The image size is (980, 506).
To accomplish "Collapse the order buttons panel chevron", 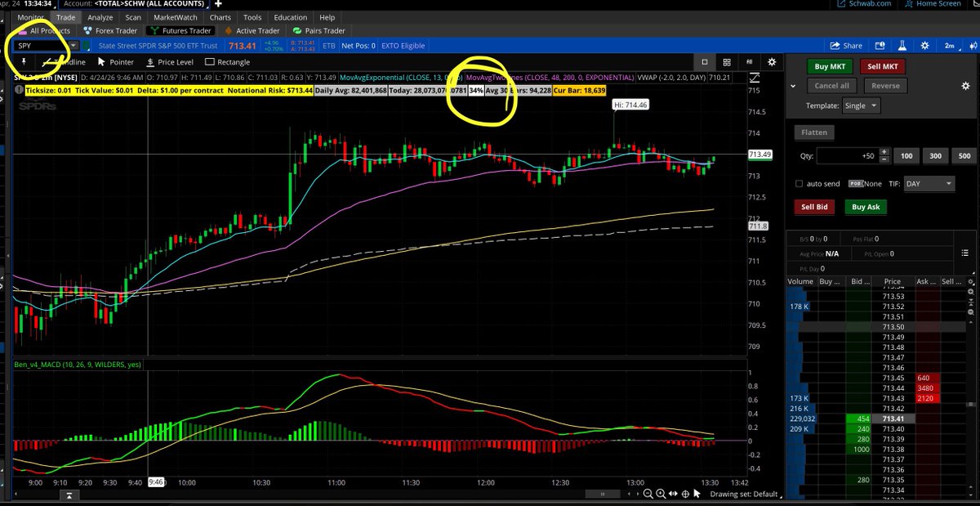I will click(x=792, y=87).
